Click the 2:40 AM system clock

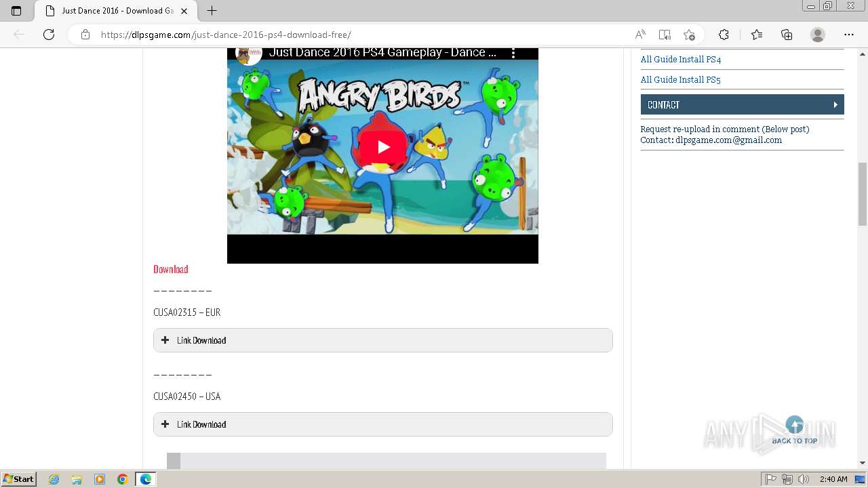point(833,479)
